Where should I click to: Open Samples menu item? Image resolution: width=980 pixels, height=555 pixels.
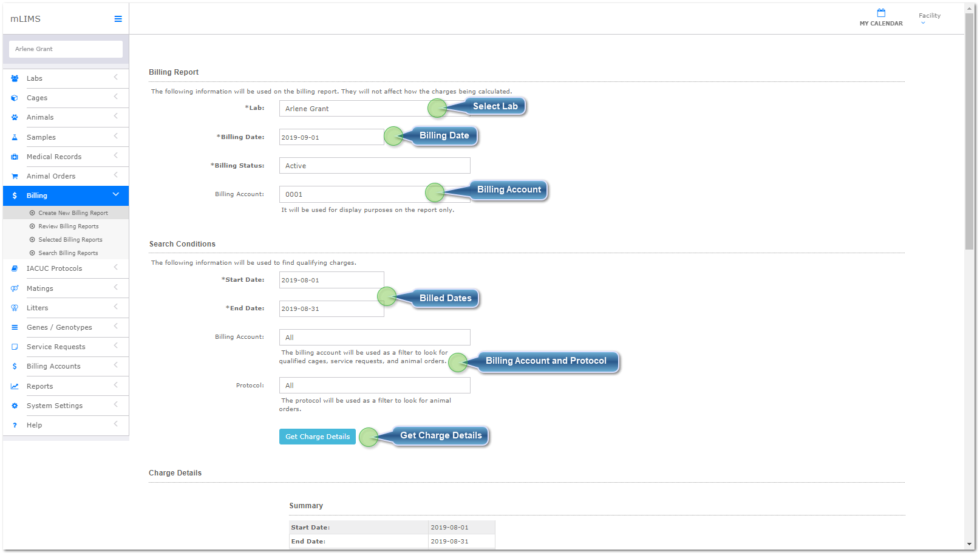point(66,137)
